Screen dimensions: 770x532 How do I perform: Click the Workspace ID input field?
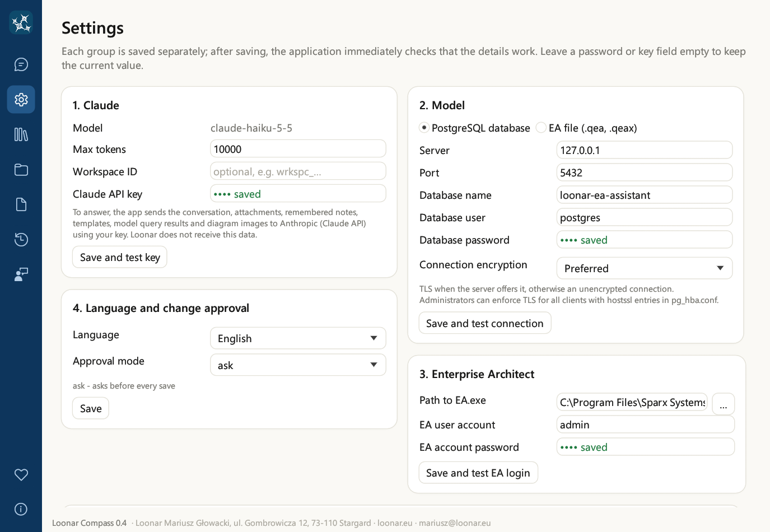(298, 171)
